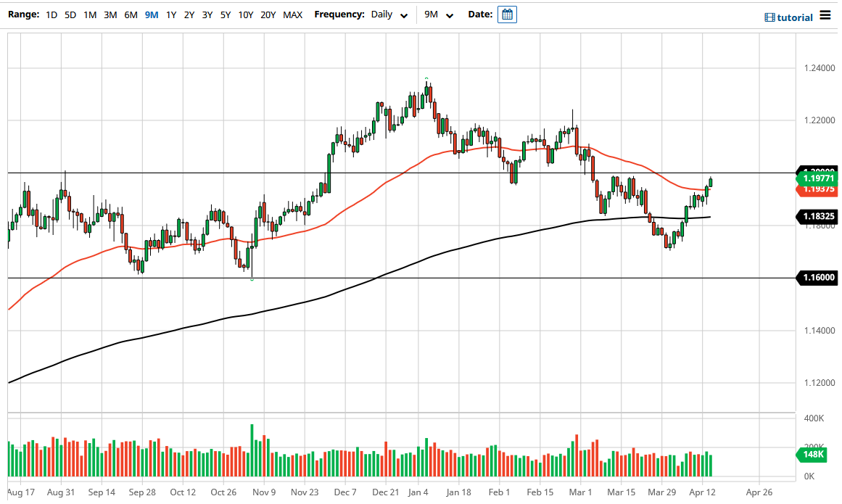Switch range to 2Y
Viewport: 842px width, 504px height.
pos(189,15)
